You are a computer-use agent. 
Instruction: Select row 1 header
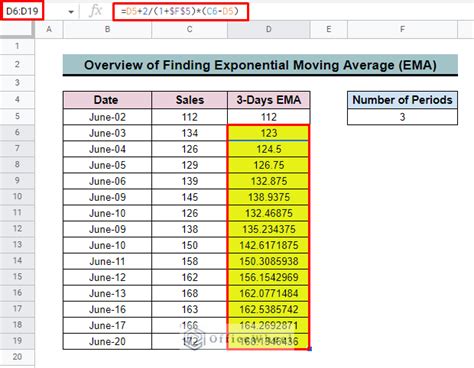pos(17,46)
